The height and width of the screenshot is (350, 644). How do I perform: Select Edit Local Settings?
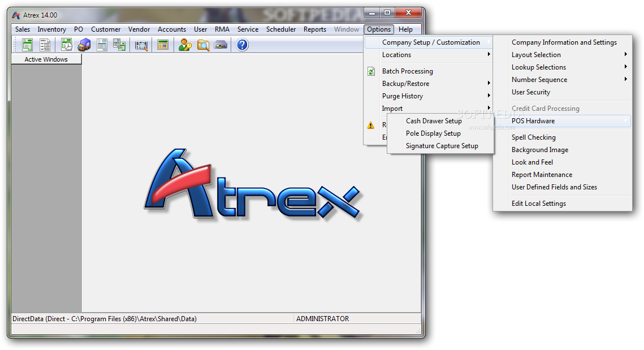562,204
